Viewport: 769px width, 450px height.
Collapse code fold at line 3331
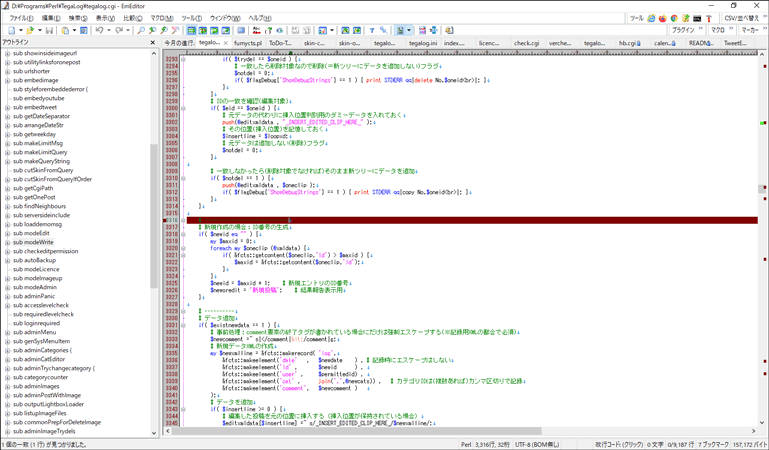tap(183, 325)
